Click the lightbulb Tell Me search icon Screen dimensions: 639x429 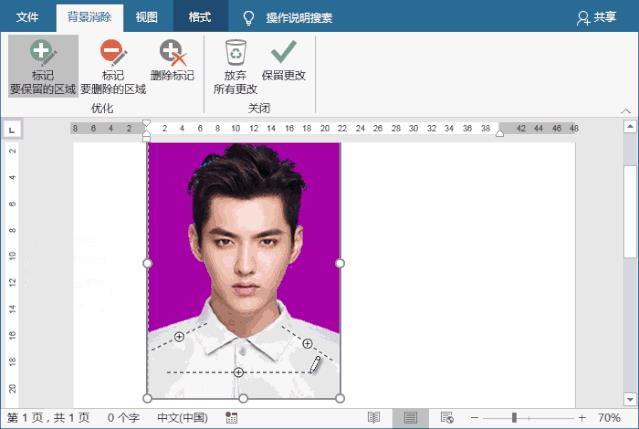click(249, 18)
